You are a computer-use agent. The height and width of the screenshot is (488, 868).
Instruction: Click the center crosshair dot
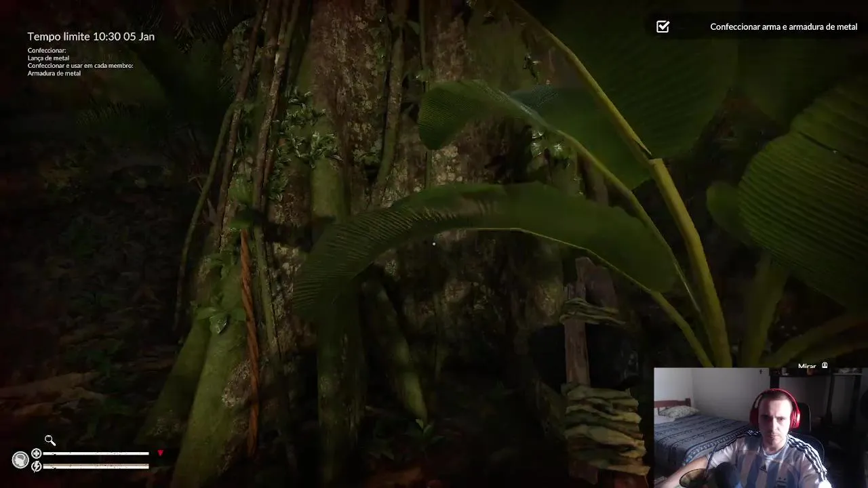coord(434,243)
